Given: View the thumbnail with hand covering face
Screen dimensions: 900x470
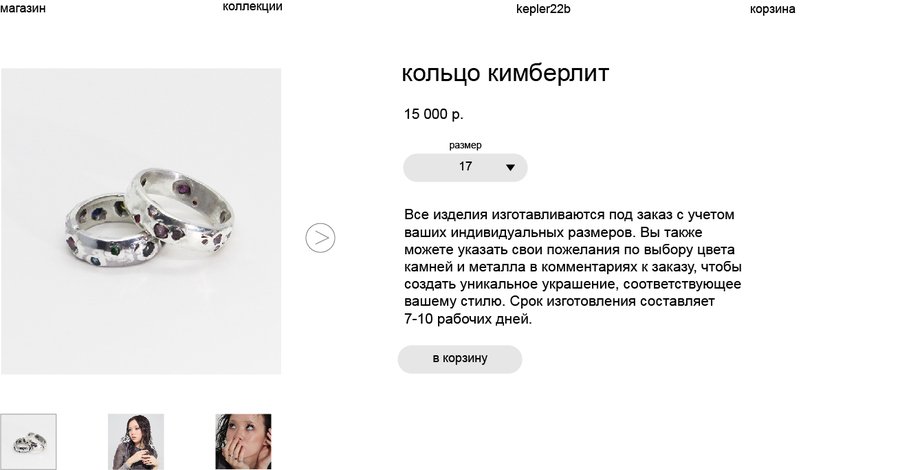Looking at the screenshot, I should [243, 442].
